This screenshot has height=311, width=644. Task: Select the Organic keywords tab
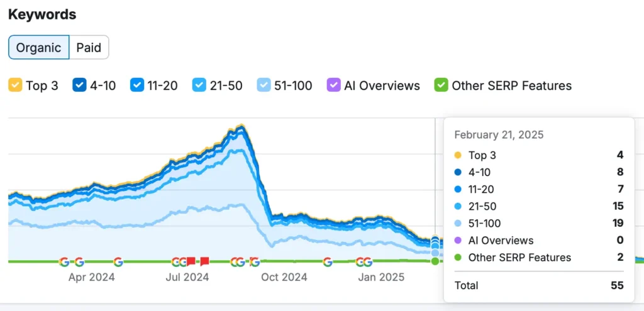(x=38, y=47)
